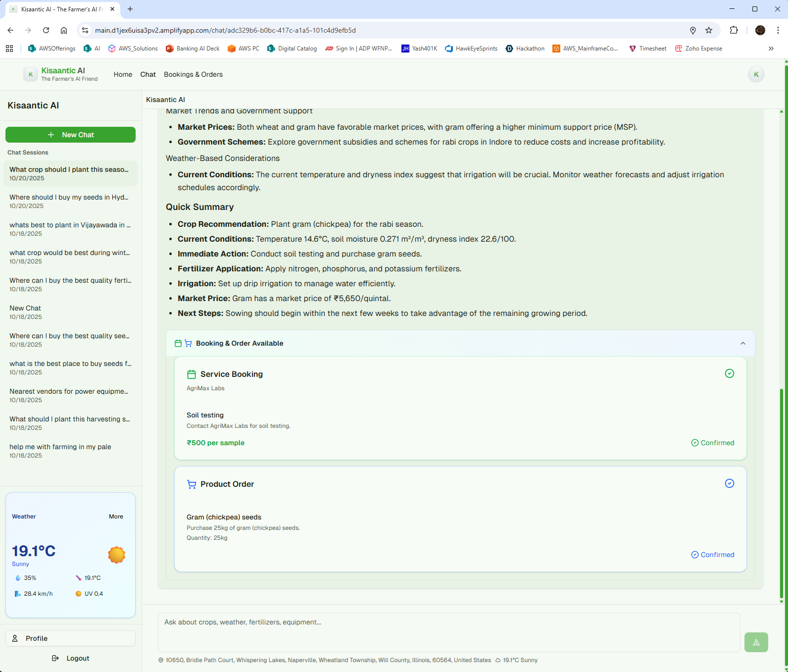The width and height of the screenshot is (788, 672).
Task: Open chat 'Where can I buy the best quality see...'
Action: pos(70,340)
